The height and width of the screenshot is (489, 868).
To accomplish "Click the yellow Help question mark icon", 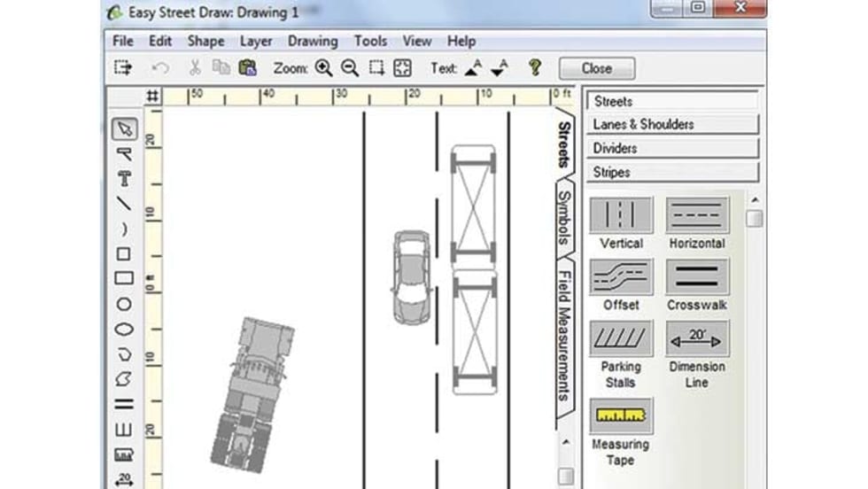I will click(x=534, y=68).
